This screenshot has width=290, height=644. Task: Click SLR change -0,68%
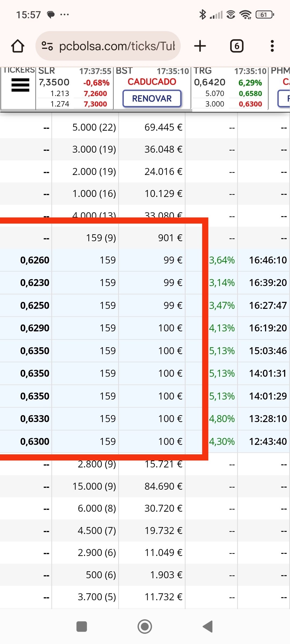click(x=96, y=83)
